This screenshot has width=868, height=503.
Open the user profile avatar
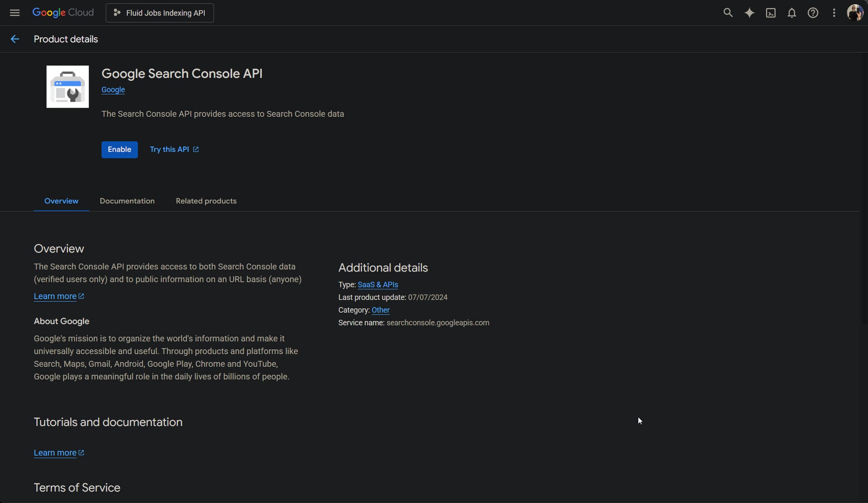855,13
